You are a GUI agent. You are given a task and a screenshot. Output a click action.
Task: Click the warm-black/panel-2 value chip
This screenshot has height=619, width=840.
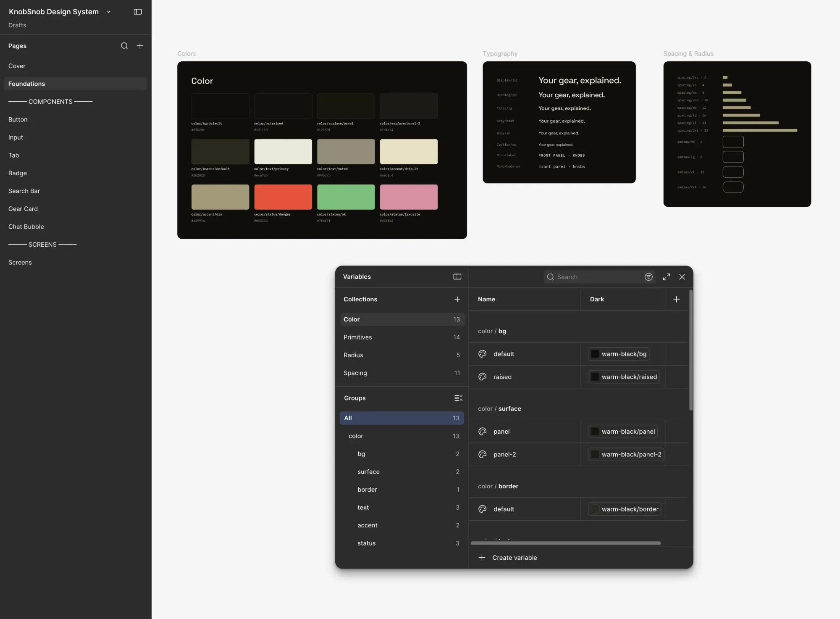(x=626, y=454)
